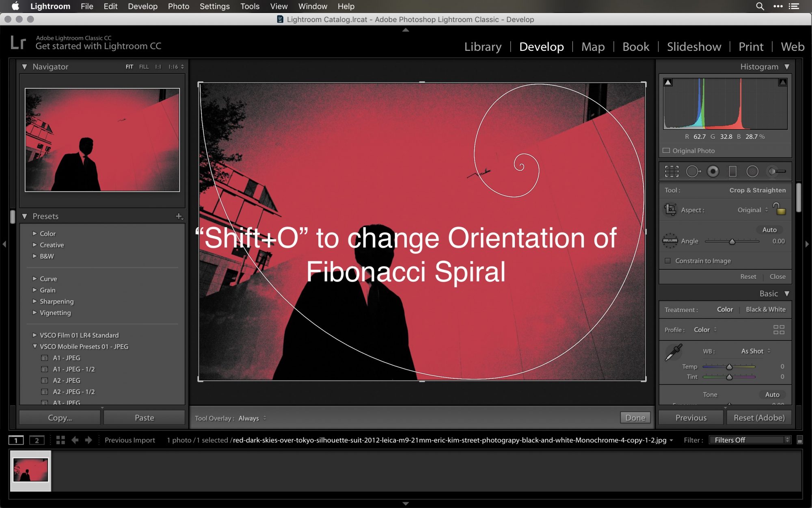Select the Spot Removal tool

[x=693, y=172]
